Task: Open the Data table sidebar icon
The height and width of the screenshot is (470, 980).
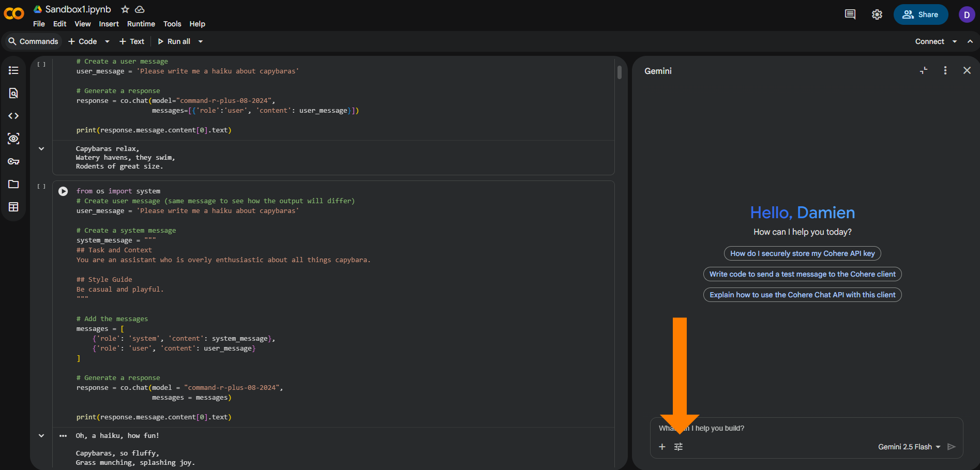Action: (13, 207)
